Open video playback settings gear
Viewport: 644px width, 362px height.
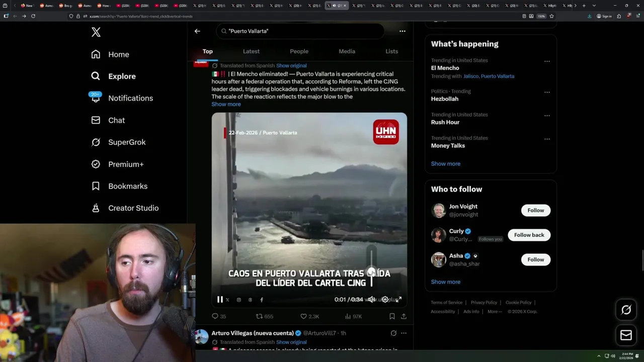385,300
